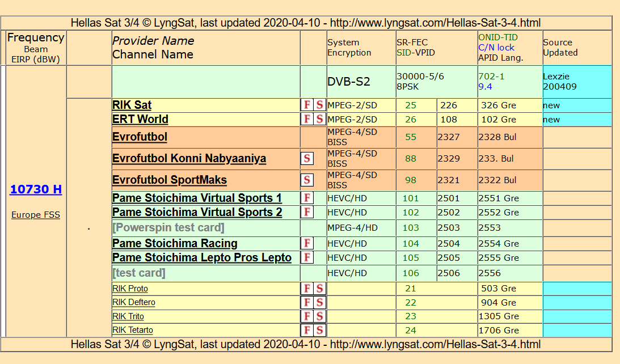This screenshot has height=364, width=620.
Task: Select SID 103 for Powerspin test card
Action: click(411, 228)
